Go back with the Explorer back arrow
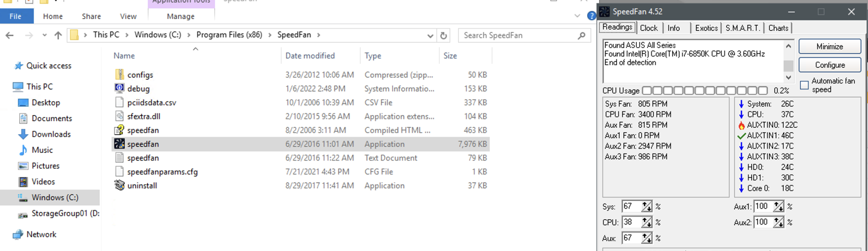The height and width of the screenshot is (251, 868). tap(10, 35)
